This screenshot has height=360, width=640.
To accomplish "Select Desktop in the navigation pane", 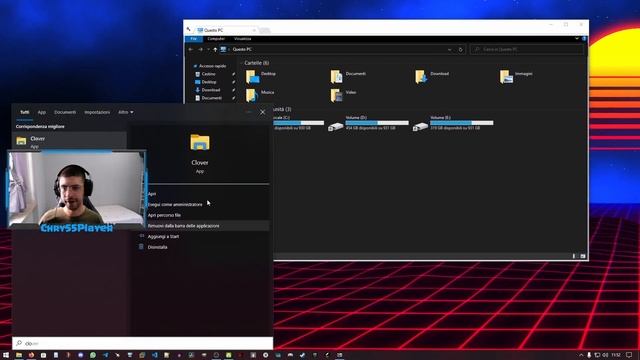I will point(209,82).
